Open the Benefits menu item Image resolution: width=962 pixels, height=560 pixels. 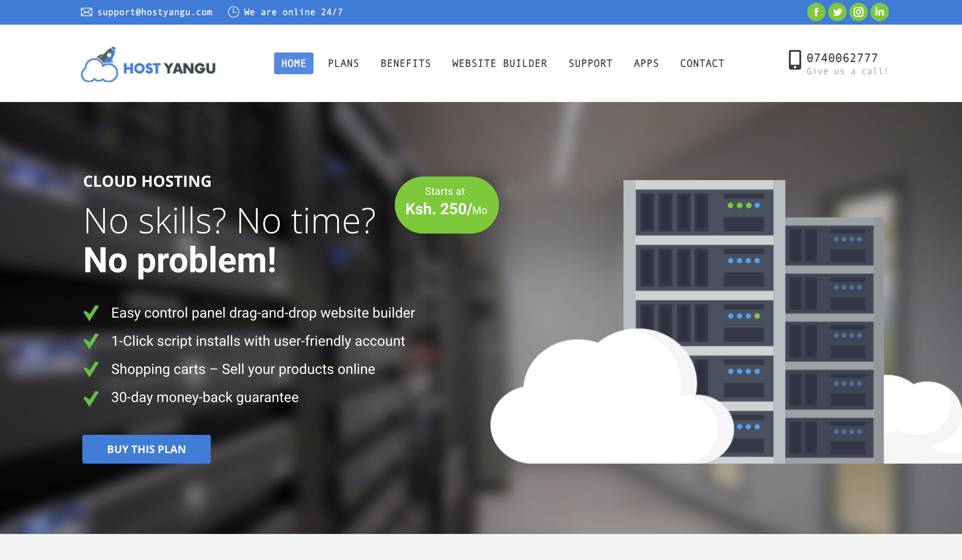405,63
